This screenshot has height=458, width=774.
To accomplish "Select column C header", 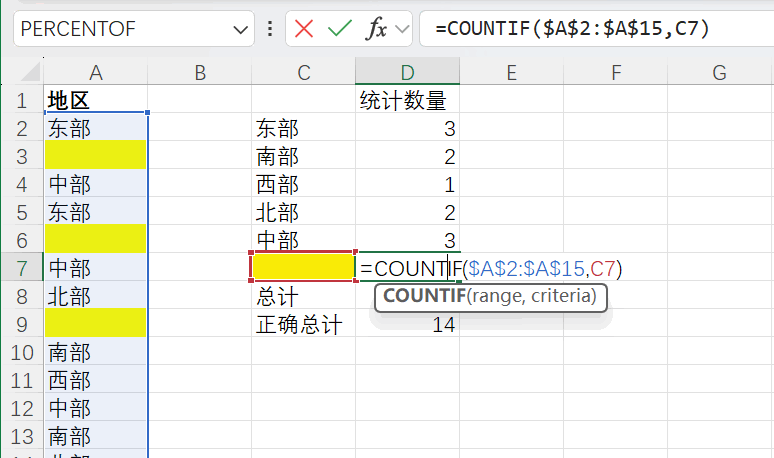I will pyautogui.click(x=304, y=73).
